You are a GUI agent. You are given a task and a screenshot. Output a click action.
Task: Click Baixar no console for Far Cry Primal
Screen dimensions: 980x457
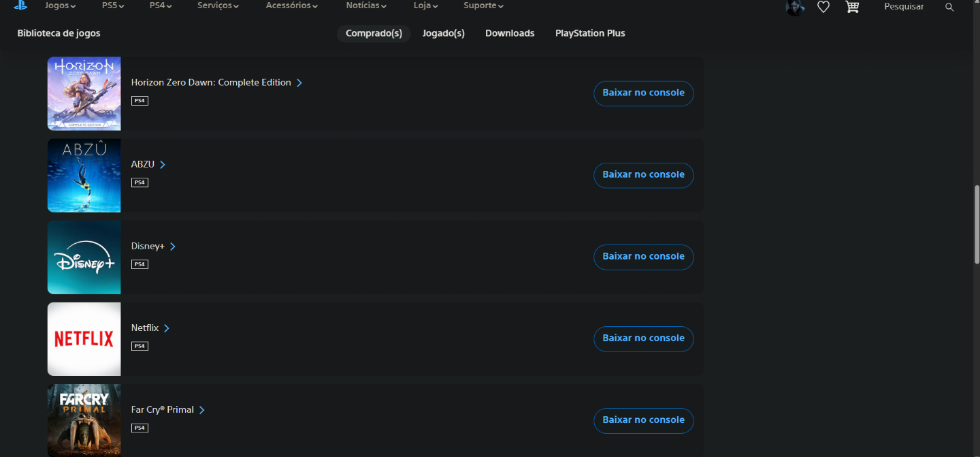[644, 420]
